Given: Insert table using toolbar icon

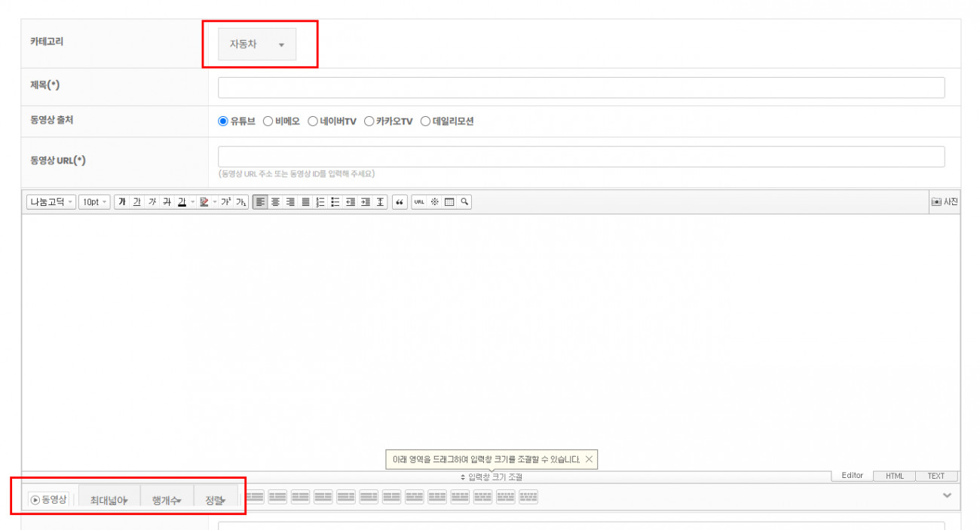Looking at the screenshot, I should pyautogui.click(x=449, y=202).
